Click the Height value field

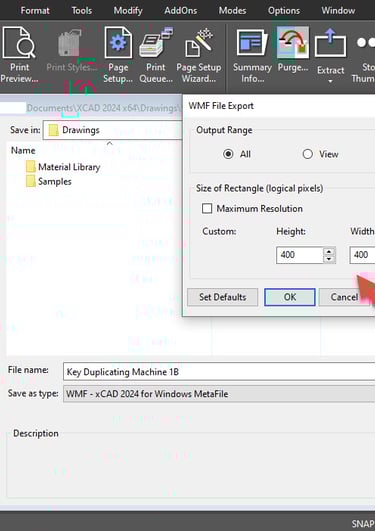point(299,255)
